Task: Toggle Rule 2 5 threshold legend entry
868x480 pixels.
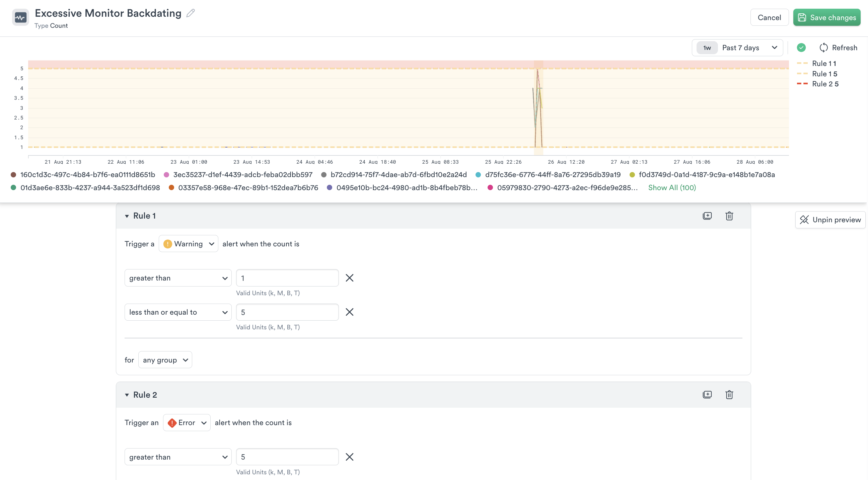Action: pyautogui.click(x=824, y=84)
